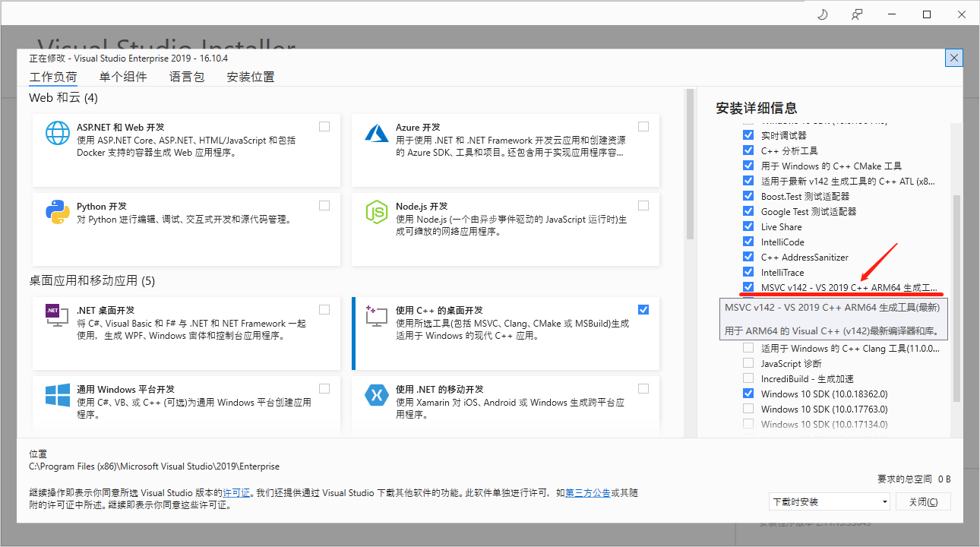Check 使用 .NET 的移动开发 workload

click(643, 388)
